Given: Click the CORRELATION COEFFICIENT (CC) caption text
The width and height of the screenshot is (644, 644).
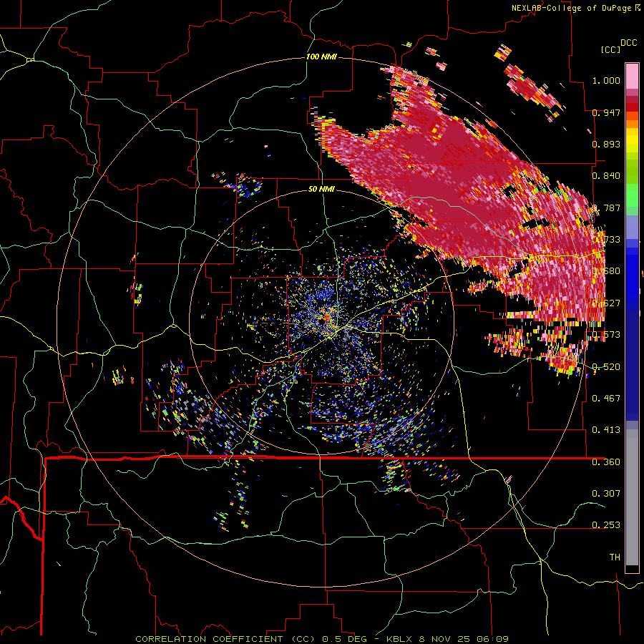Looking at the screenshot, I should pyautogui.click(x=225, y=639).
